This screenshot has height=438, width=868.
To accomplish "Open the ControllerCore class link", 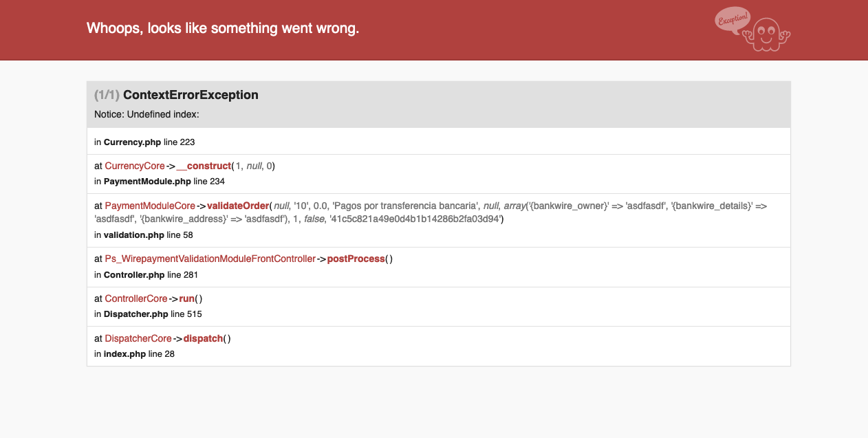I will click(x=136, y=298).
